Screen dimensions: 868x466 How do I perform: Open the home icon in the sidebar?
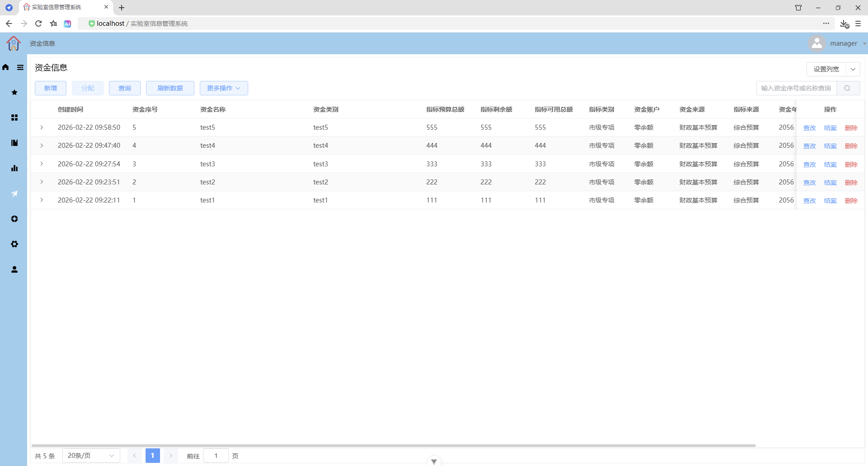5,67
